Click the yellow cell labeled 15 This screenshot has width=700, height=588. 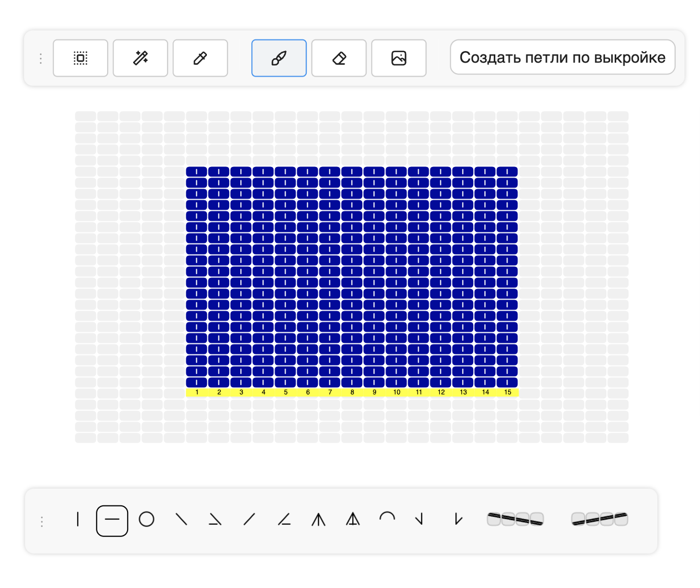pos(508,392)
